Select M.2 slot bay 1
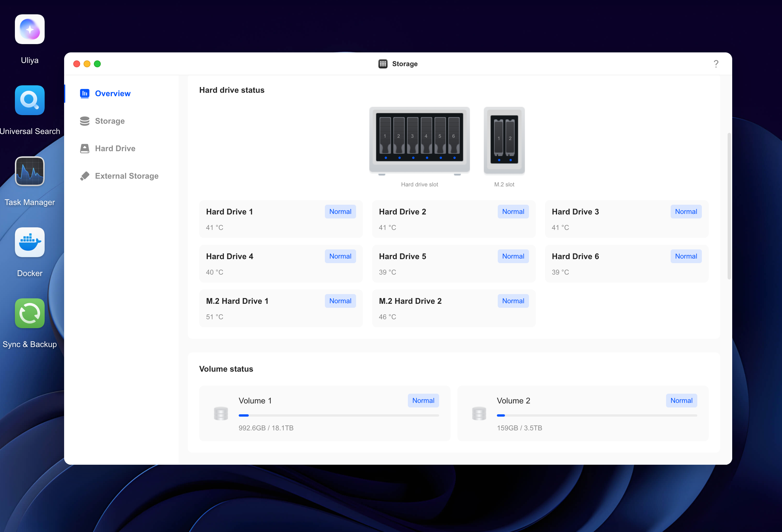Image resolution: width=782 pixels, height=532 pixels. pyautogui.click(x=499, y=138)
